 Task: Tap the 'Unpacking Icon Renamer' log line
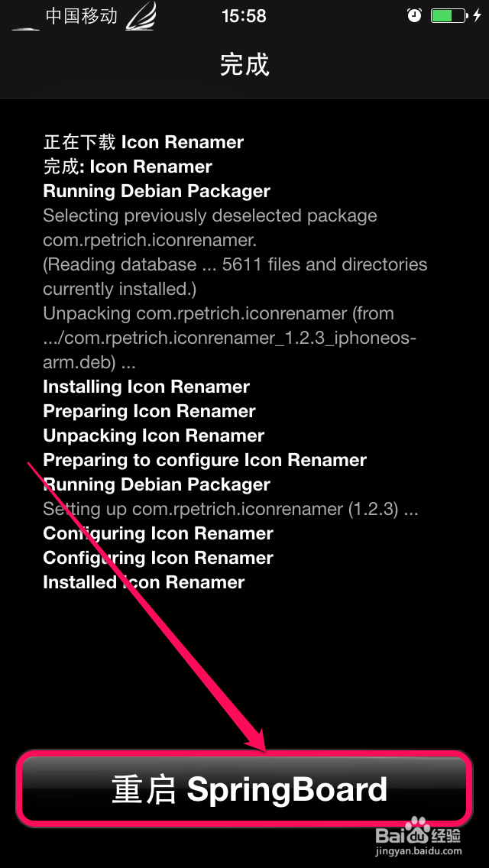click(x=154, y=436)
